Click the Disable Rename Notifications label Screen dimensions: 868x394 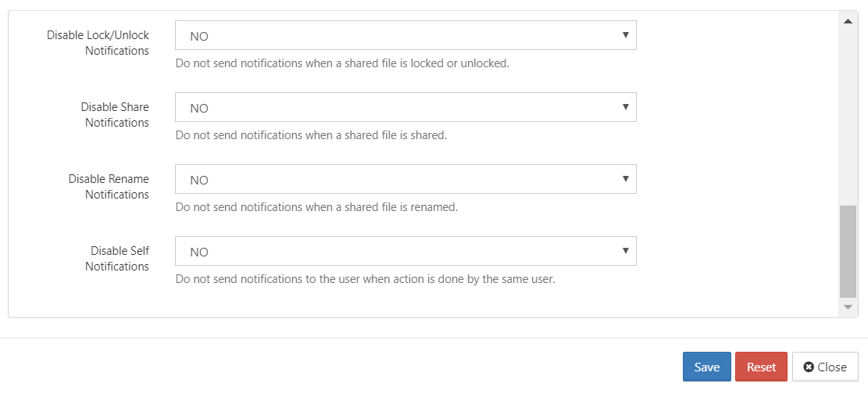click(x=109, y=187)
